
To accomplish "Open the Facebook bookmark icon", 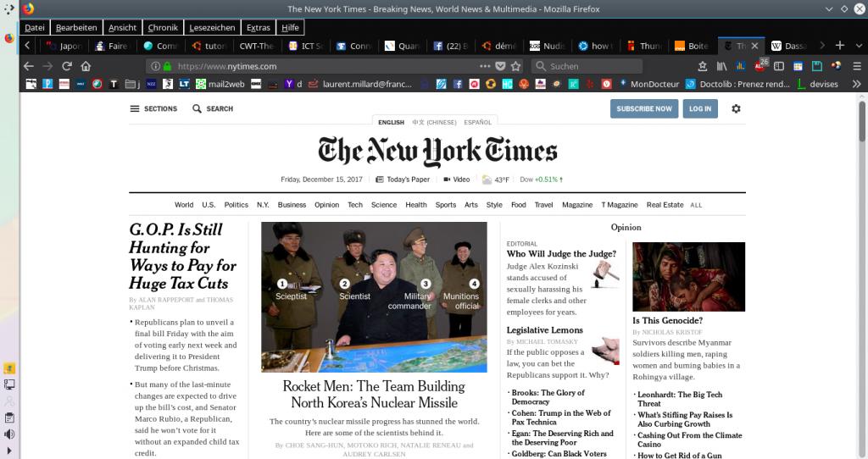I will pos(458,84).
